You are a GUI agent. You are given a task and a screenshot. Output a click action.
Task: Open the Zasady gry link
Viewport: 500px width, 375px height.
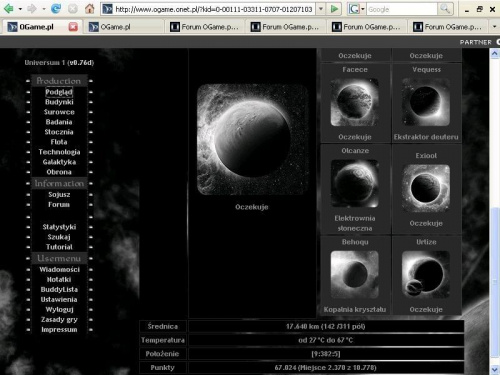(59, 319)
